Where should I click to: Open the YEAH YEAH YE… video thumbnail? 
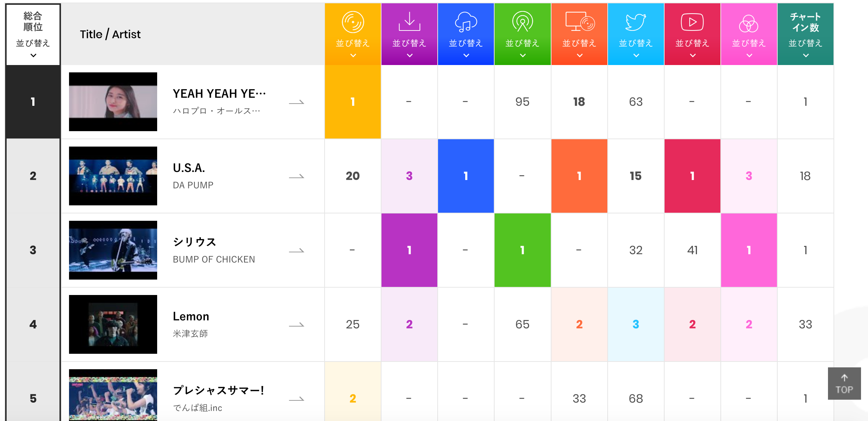tap(113, 102)
